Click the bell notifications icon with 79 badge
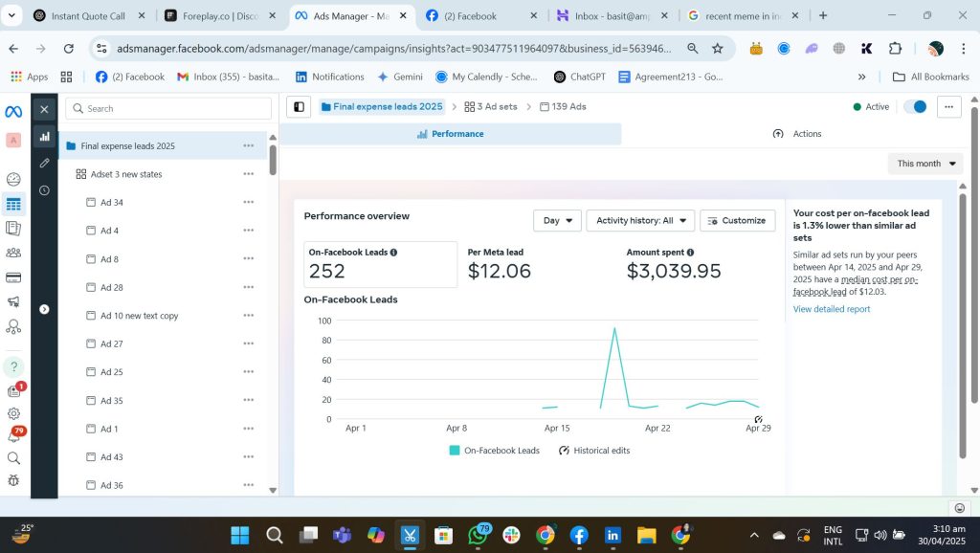Image resolution: width=980 pixels, height=553 pixels. click(x=14, y=435)
